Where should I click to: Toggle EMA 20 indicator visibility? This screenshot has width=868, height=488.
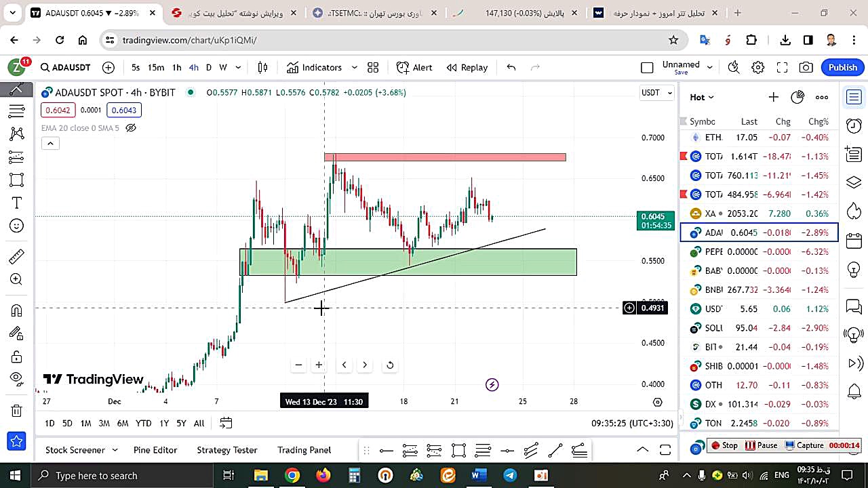[x=131, y=127]
